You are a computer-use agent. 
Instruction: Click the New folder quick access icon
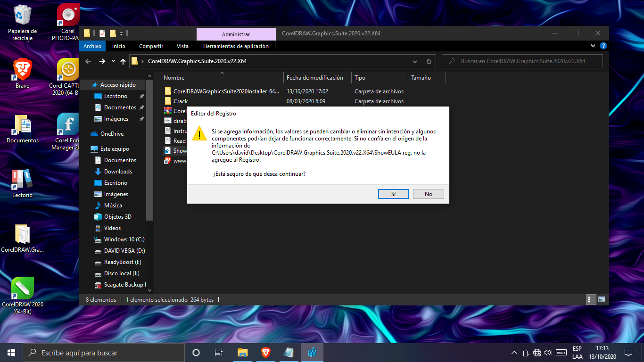click(x=113, y=33)
